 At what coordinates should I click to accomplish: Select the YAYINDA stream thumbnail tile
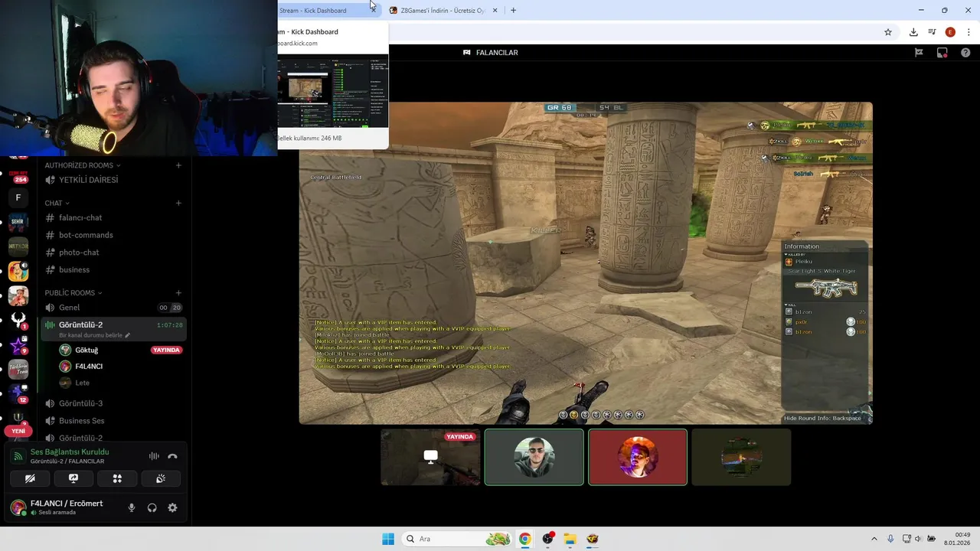(431, 457)
